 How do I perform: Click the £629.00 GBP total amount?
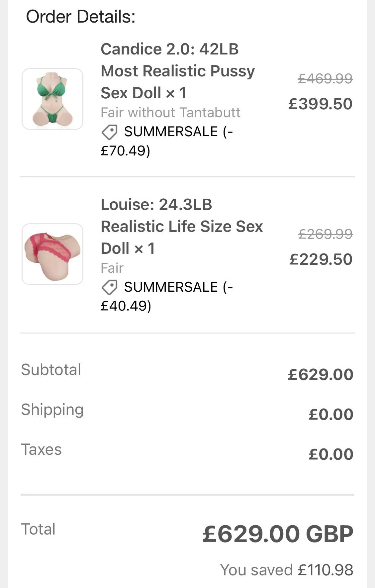[278, 534]
